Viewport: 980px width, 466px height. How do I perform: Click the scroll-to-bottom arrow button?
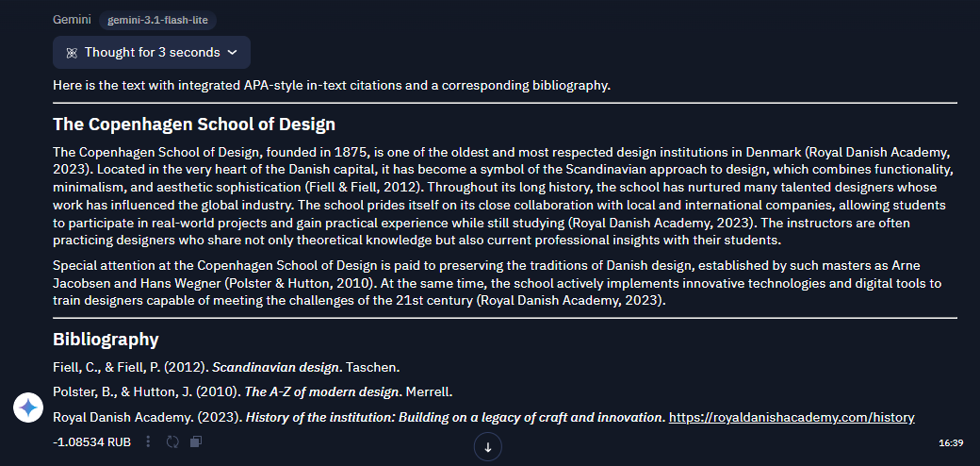coord(488,447)
